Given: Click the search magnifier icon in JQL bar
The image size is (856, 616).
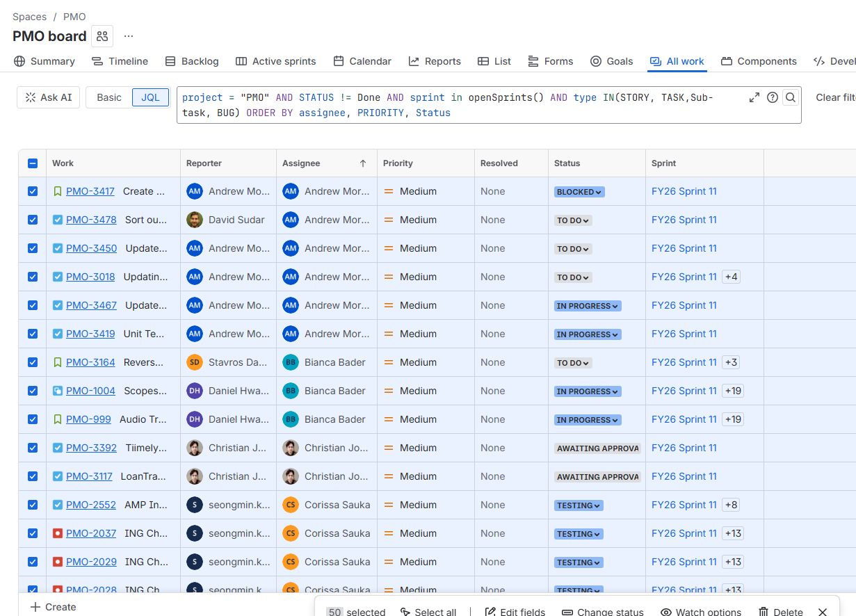Looking at the screenshot, I should pos(791,97).
